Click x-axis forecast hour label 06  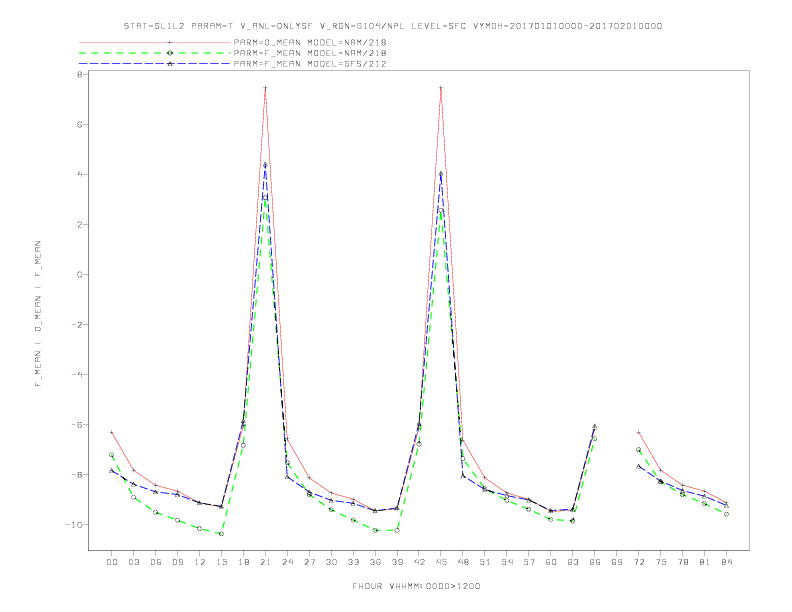point(156,562)
